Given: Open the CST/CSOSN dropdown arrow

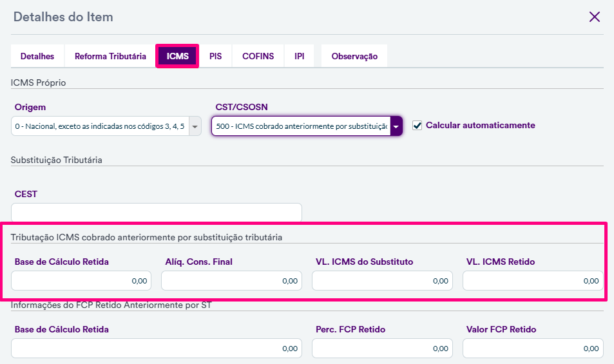Looking at the screenshot, I should [396, 126].
